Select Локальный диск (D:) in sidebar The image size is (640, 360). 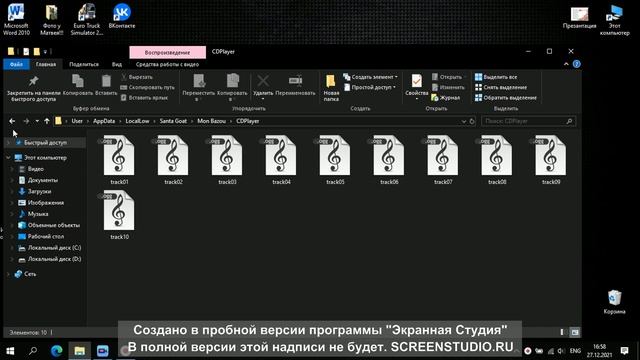54,259
